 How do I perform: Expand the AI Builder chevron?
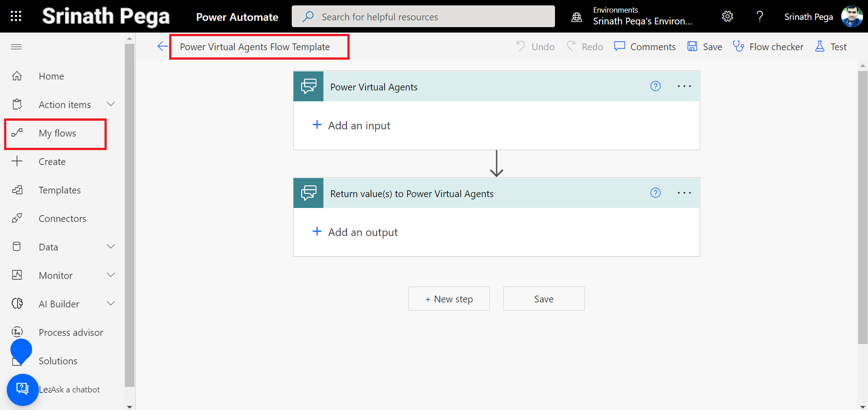pyautogui.click(x=111, y=304)
